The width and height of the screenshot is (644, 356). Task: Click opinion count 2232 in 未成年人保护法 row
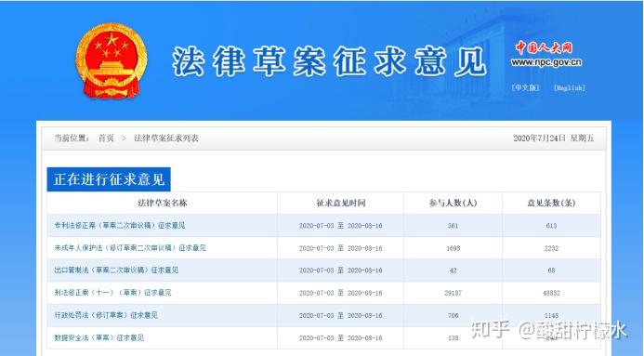[552, 248]
